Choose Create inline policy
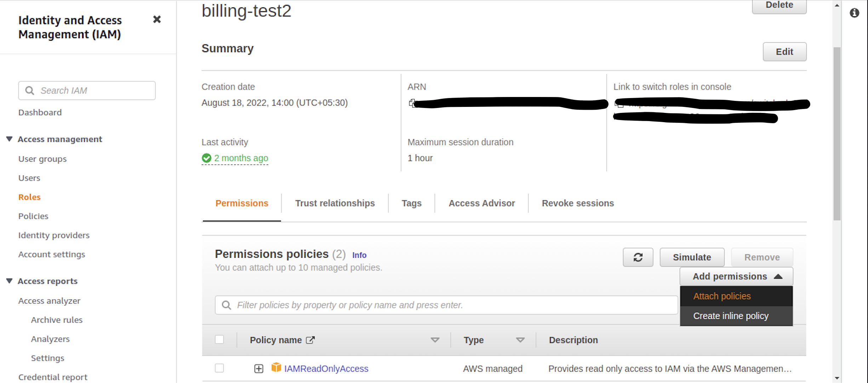This screenshot has width=868, height=383. 736,316
